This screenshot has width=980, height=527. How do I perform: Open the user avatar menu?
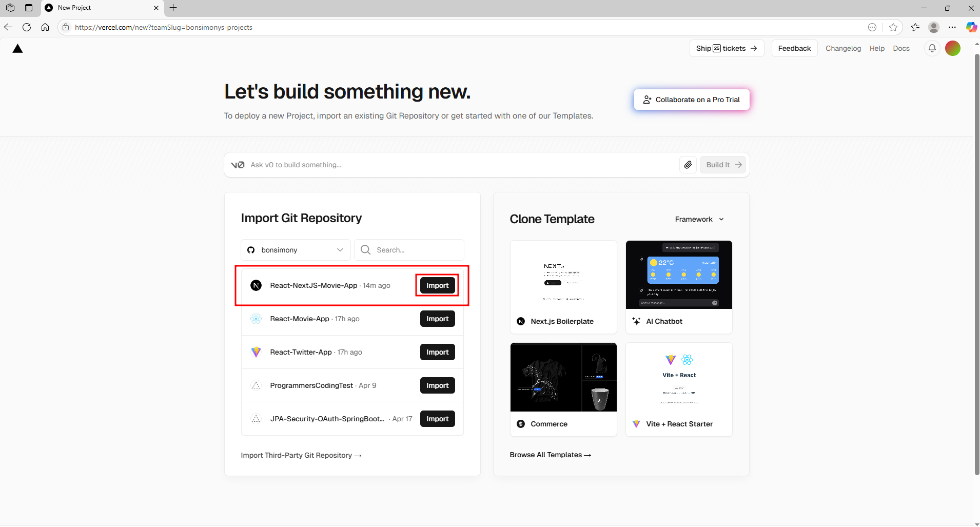(x=953, y=48)
